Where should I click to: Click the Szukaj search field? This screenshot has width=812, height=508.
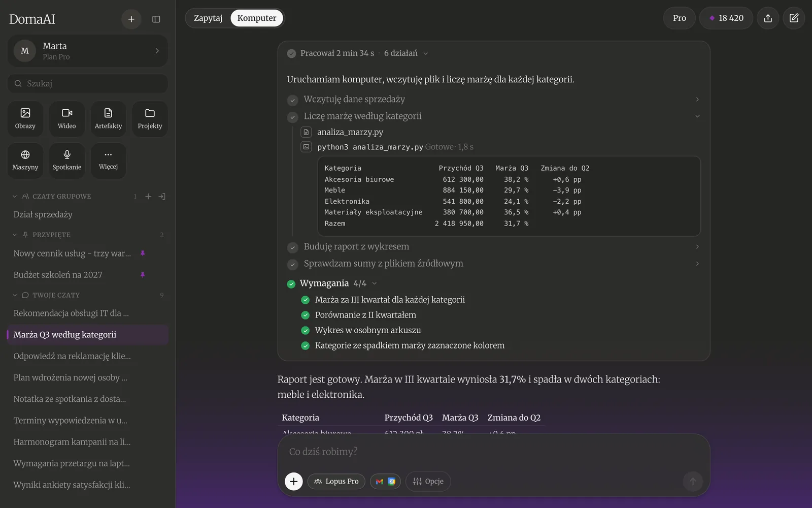(x=88, y=83)
